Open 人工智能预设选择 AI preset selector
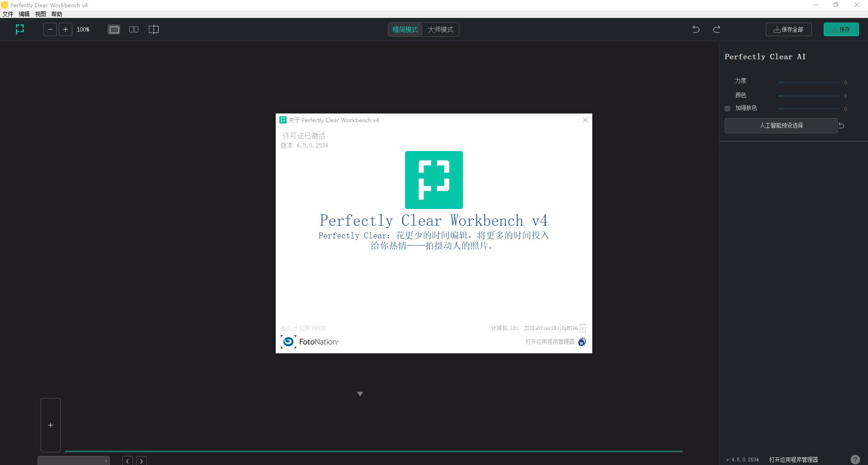Image resolution: width=868 pixels, height=465 pixels. click(781, 126)
